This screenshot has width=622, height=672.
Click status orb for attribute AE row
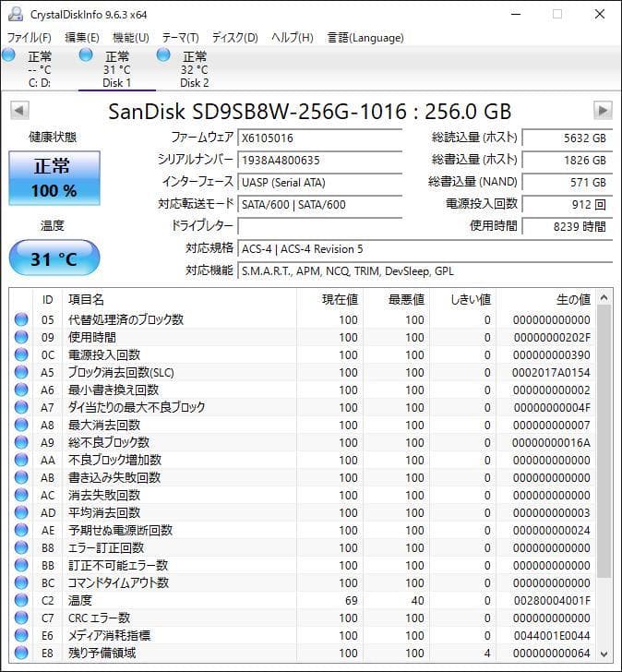pos(21,531)
